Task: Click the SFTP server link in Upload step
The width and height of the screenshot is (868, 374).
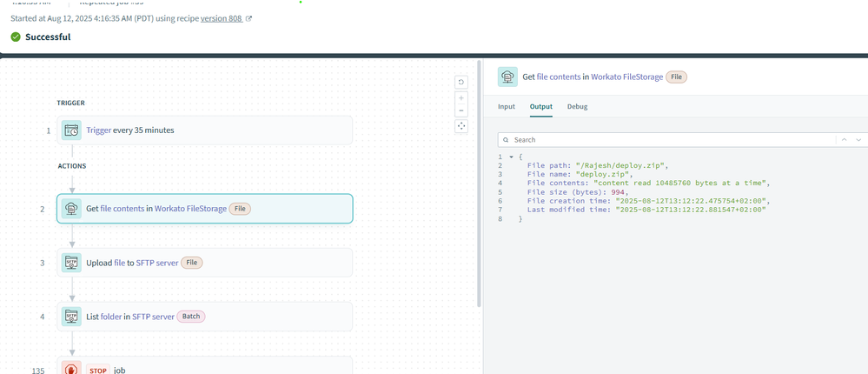Action: [x=157, y=263]
